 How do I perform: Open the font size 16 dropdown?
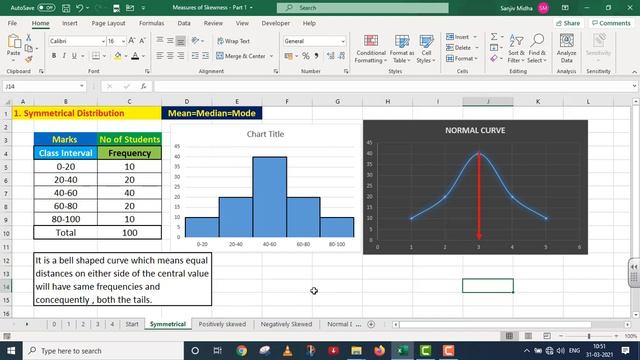tap(123, 41)
